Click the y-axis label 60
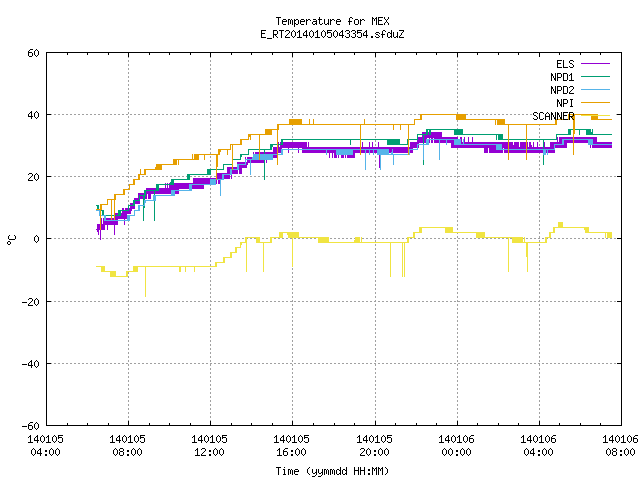Viewport: 640px width, 480px height. [33, 53]
